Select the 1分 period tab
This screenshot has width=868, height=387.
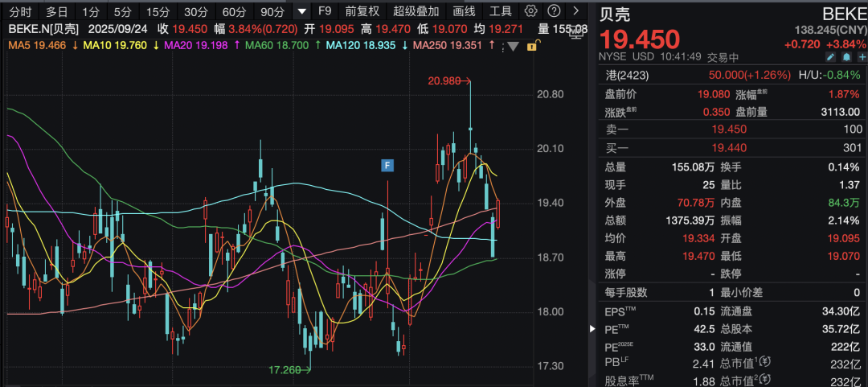click(x=91, y=11)
